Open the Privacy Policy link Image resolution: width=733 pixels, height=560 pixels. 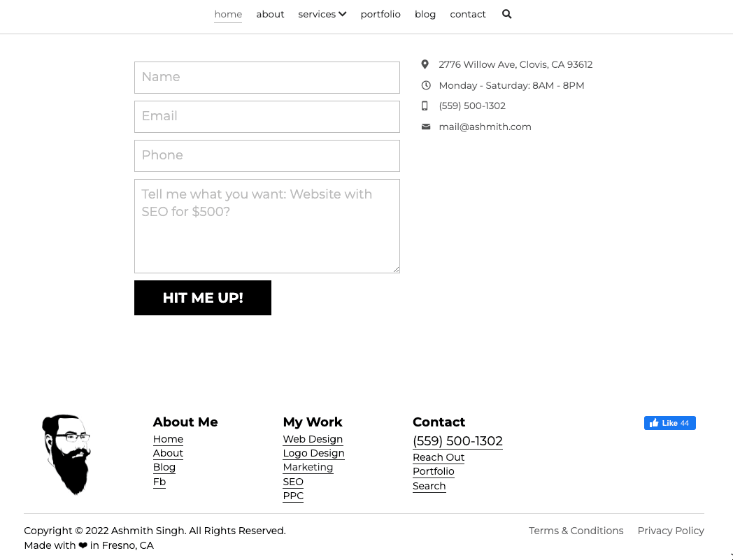click(670, 531)
